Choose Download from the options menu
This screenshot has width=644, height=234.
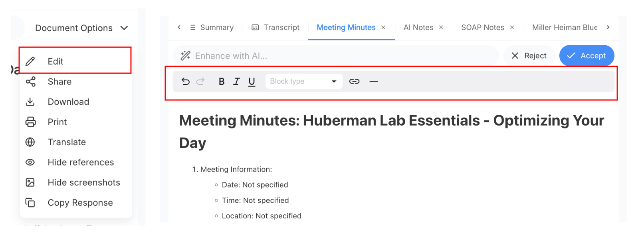click(68, 102)
